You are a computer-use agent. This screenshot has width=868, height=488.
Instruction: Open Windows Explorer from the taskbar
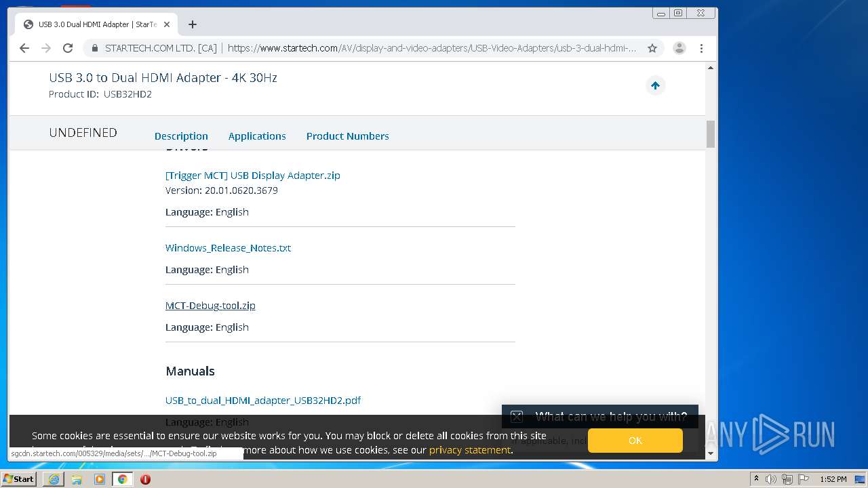pyautogui.click(x=77, y=479)
